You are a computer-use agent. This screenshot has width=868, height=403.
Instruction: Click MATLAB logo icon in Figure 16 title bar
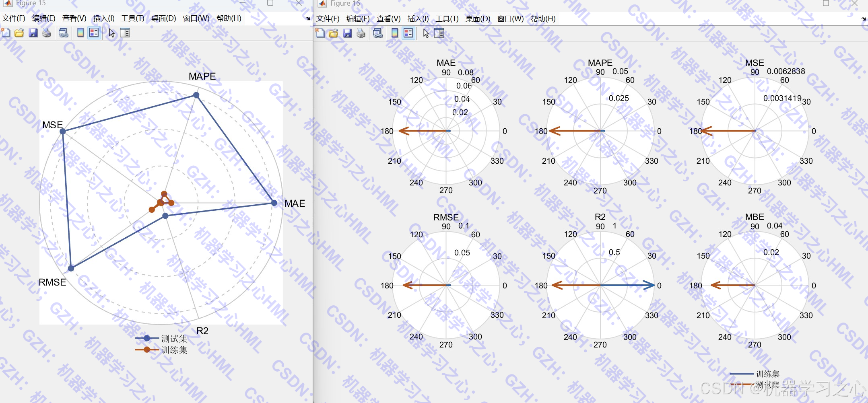[322, 3]
